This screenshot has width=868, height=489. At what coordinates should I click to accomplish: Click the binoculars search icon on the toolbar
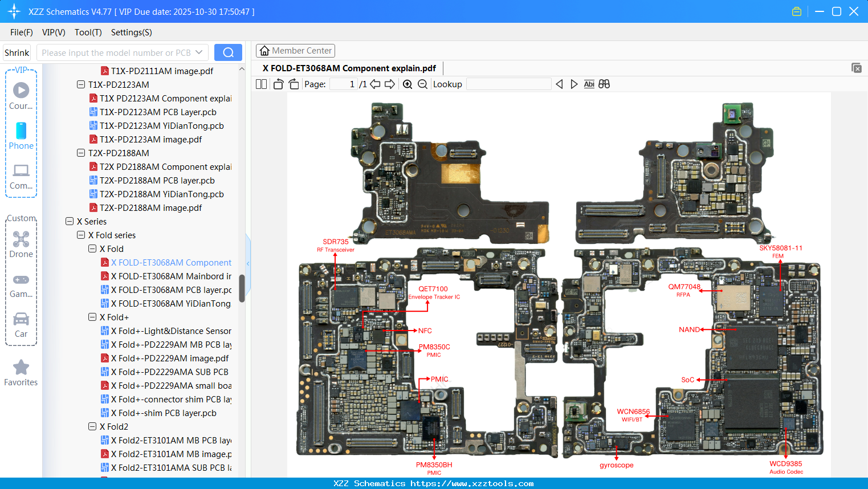pyautogui.click(x=604, y=84)
